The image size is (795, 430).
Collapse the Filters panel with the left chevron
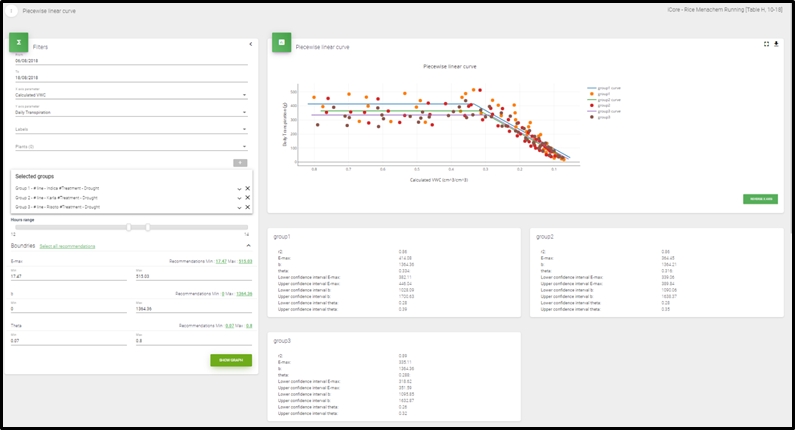click(x=250, y=44)
